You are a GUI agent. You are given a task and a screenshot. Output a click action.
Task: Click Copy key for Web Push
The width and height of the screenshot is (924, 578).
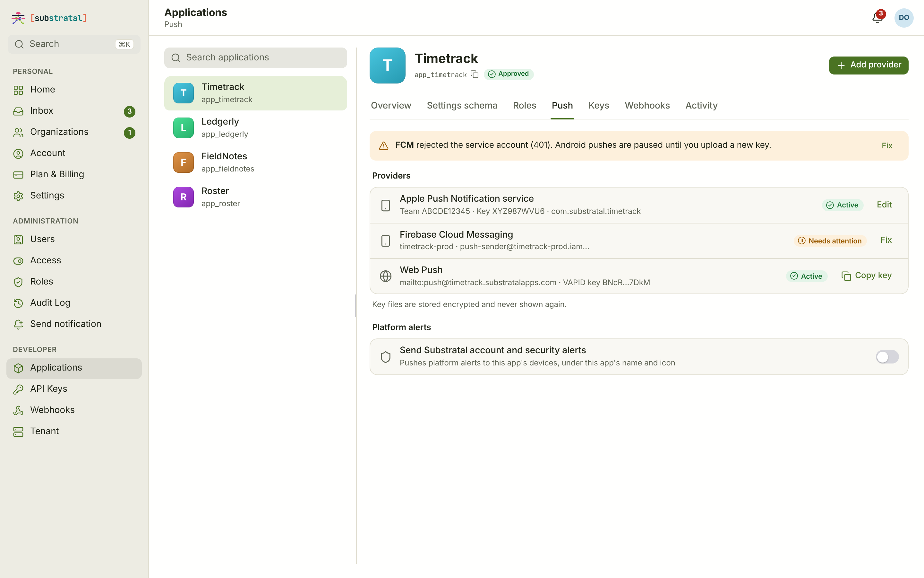pyautogui.click(x=866, y=276)
